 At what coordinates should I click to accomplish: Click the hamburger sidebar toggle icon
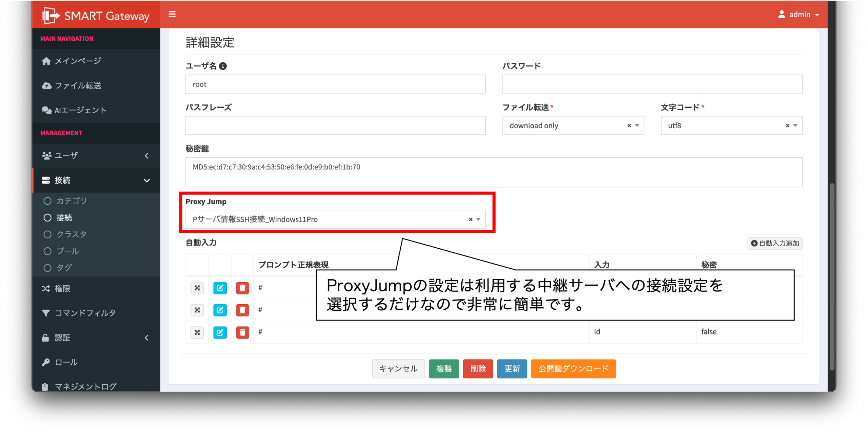click(172, 14)
